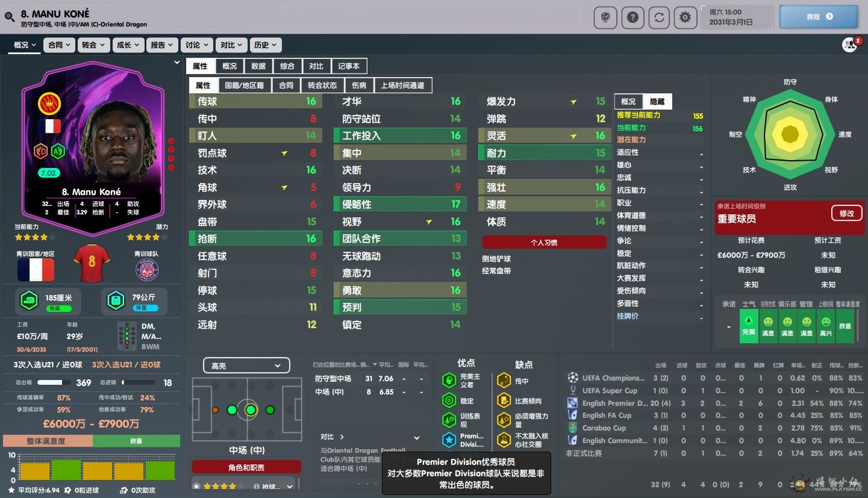The height and width of the screenshot is (498, 868).
Task: Expand the 对比 comparison panel chevron
Action: [417, 438]
